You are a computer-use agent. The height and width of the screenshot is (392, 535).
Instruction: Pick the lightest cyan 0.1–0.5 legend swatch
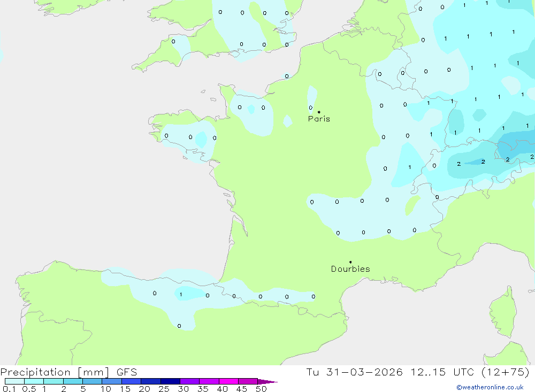click(14, 381)
